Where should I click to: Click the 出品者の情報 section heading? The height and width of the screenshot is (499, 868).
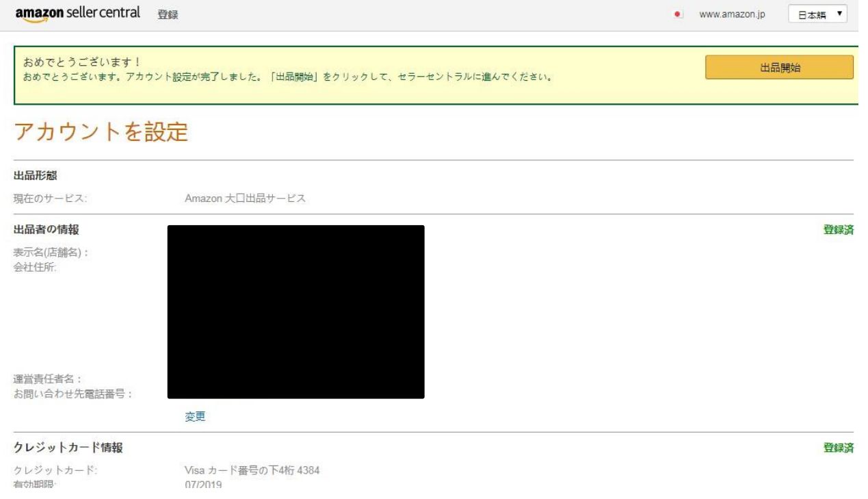[46, 230]
